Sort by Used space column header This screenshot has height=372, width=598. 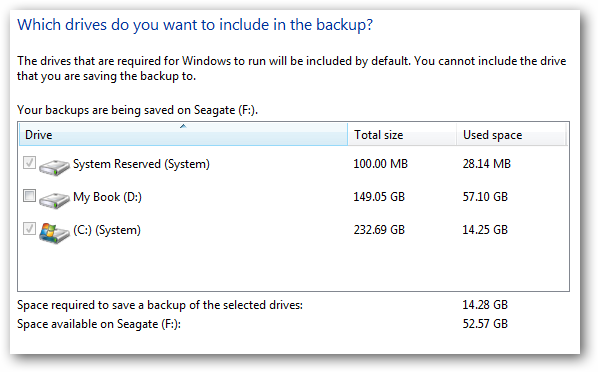511,134
